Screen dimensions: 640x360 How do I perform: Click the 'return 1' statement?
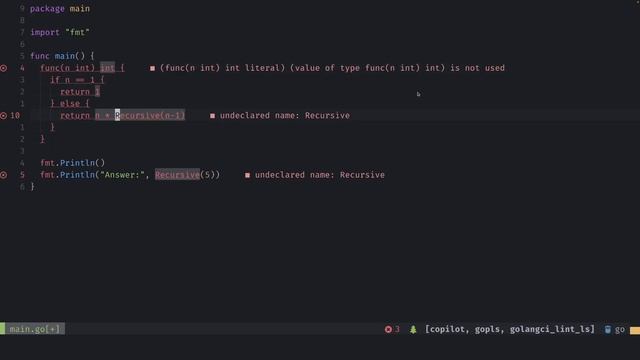click(x=80, y=91)
